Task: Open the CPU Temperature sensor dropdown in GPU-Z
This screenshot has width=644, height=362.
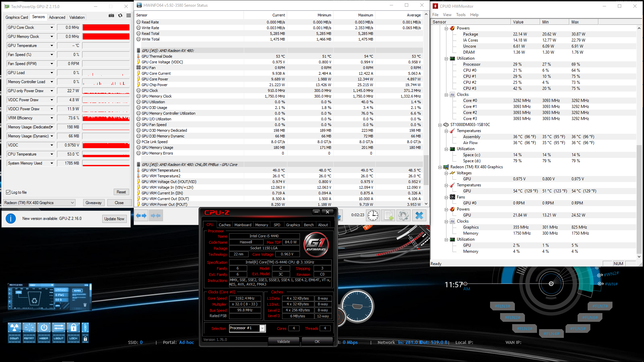Action: pyautogui.click(x=52, y=154)
